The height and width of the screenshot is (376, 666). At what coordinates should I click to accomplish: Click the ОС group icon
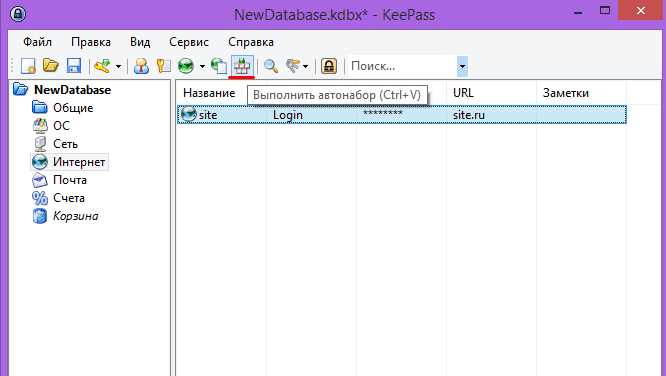point(40,125)
